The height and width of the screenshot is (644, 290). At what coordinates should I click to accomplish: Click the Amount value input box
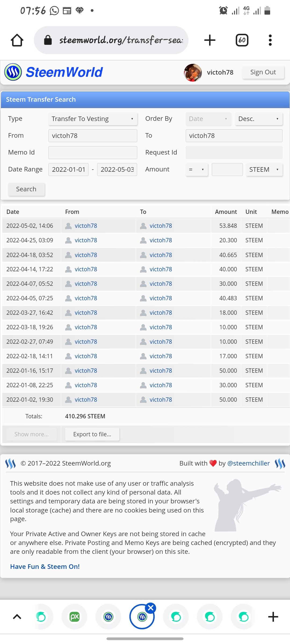coord(227,170)
